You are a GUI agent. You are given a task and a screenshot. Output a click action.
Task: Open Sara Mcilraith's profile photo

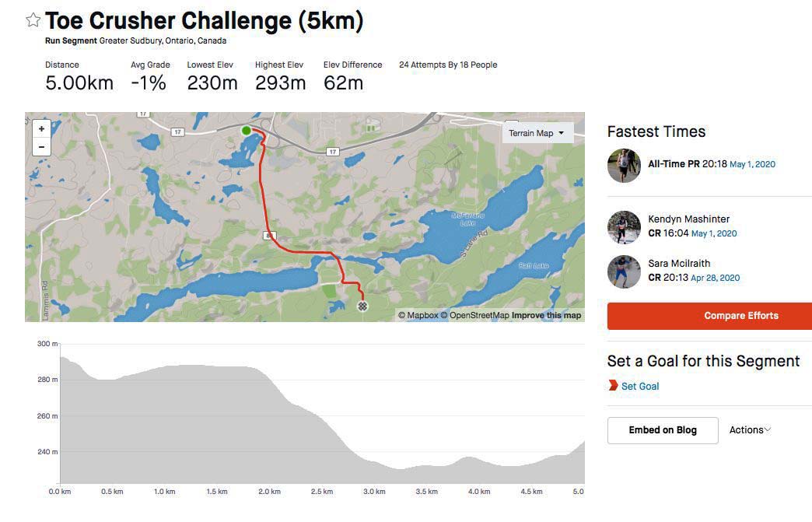[624, 272]
